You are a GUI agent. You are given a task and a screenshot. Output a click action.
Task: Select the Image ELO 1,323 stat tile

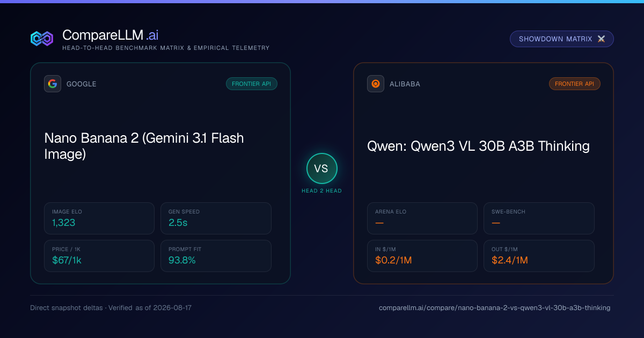[x=99, y=218]
